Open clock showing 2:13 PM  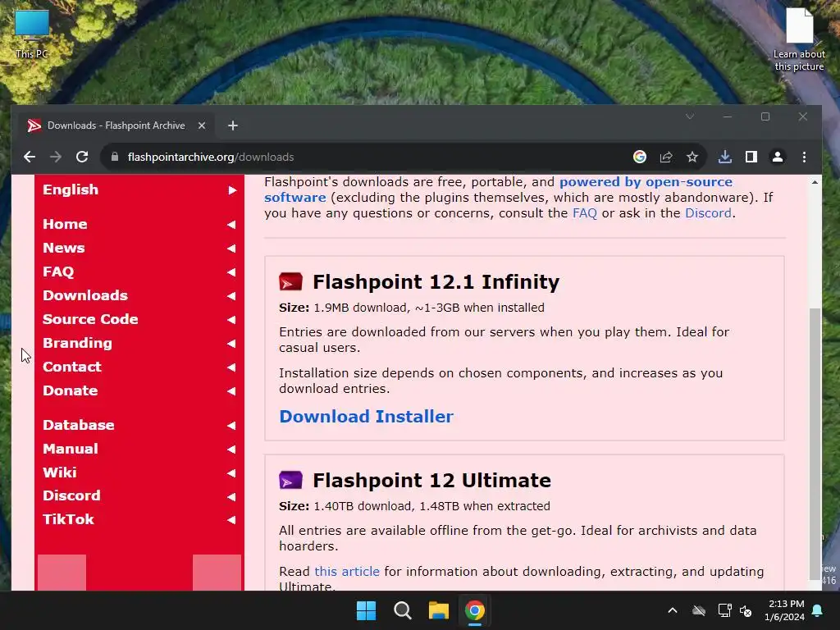coord(784,610)
